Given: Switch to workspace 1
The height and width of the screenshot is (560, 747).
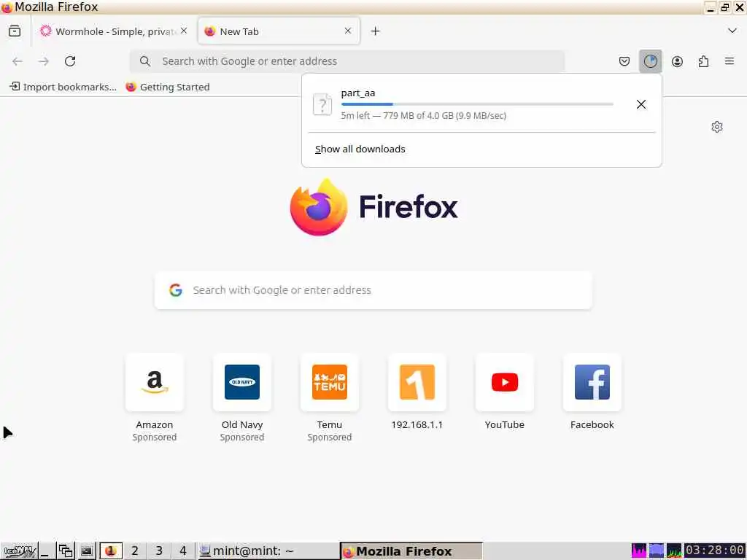Looking at the screenshot, I should coord(111,551).
